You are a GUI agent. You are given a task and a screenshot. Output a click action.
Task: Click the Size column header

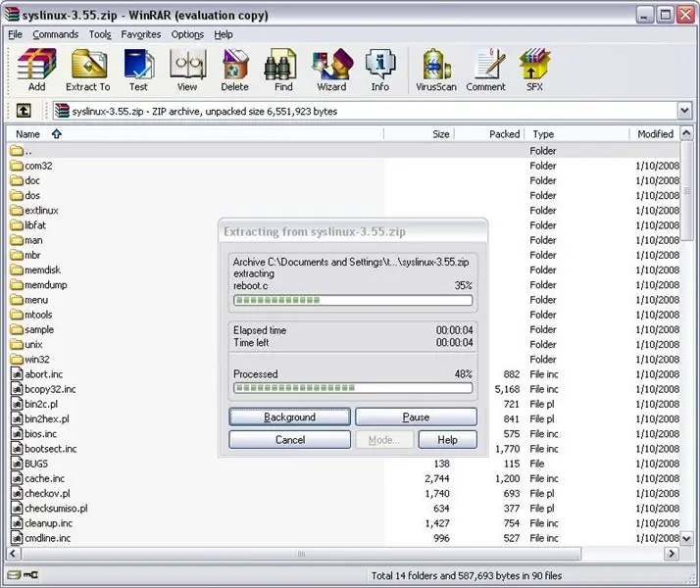(419, 134)
